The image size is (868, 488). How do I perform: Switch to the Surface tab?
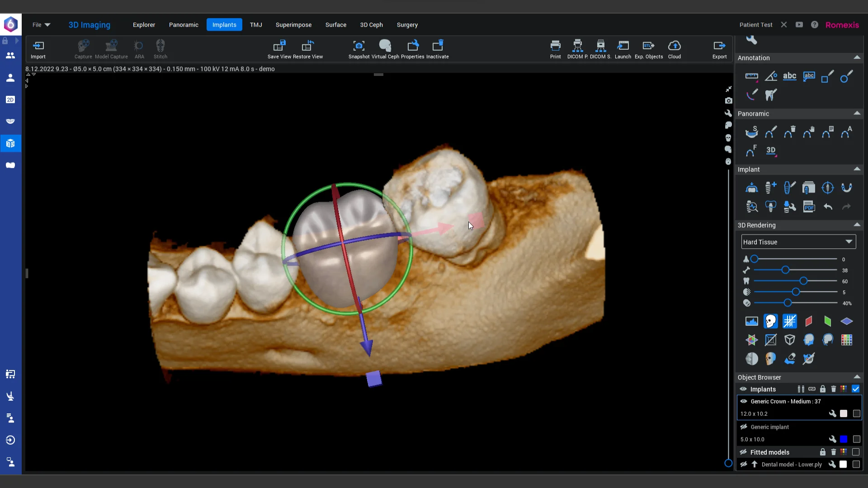click(336, 25)
